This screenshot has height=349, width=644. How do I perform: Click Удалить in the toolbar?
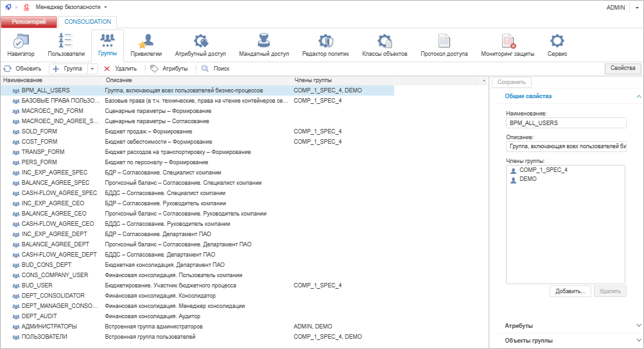pos(120,69)
